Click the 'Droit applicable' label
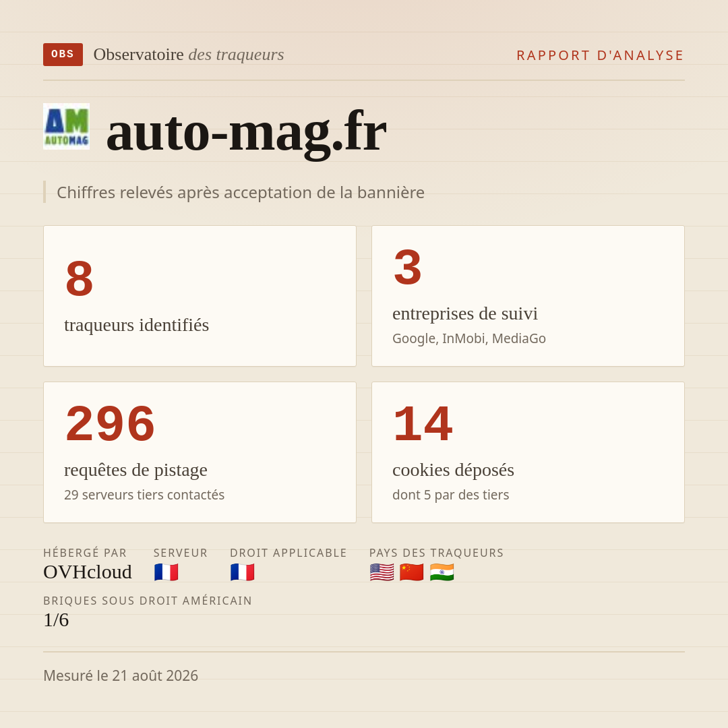The height and width of the screenshot is (728, 728). tap(289, 553)
